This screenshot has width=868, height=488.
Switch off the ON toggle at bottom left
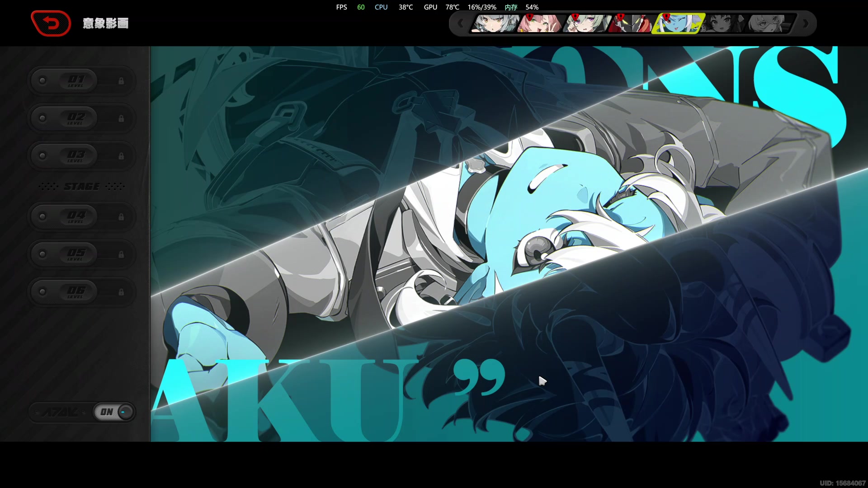[114, 412]
